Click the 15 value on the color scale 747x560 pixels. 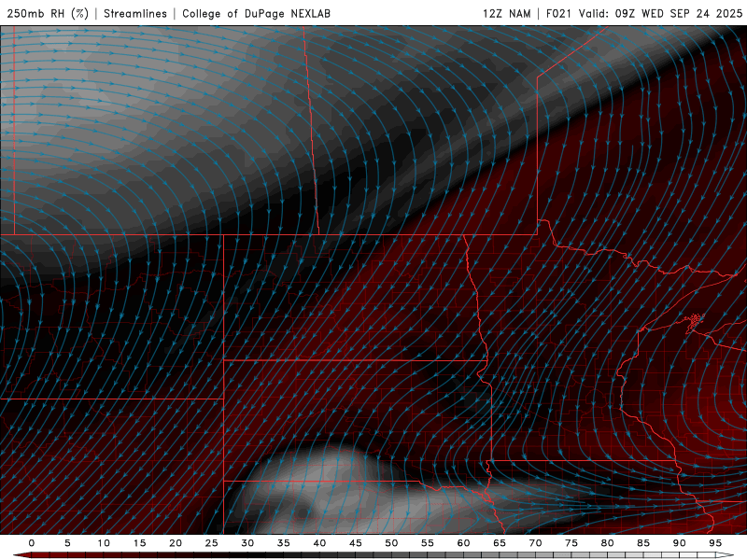[x=139, y=543]
